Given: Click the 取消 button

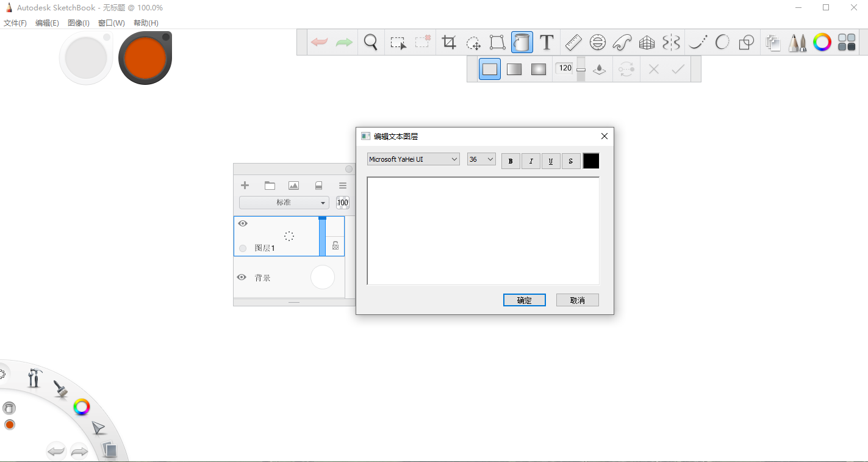Looking at the screenshot, I should click(x=577, y=300).
